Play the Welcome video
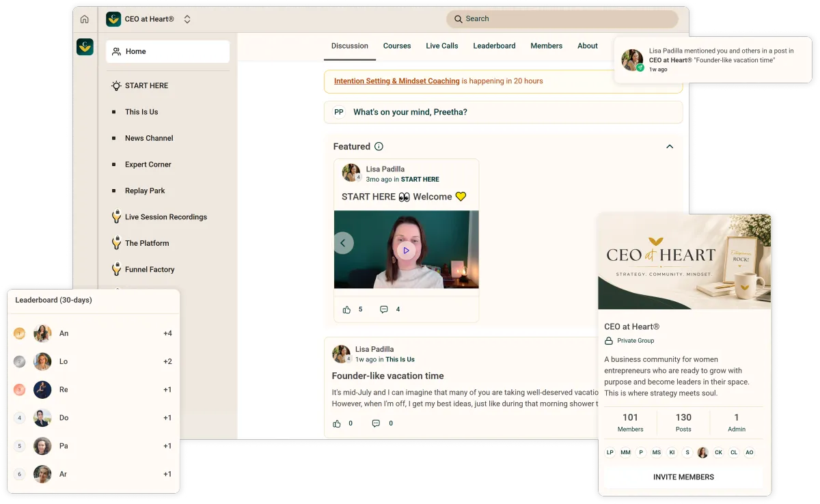This screenshot has height=504, width=820. point(406,251)
